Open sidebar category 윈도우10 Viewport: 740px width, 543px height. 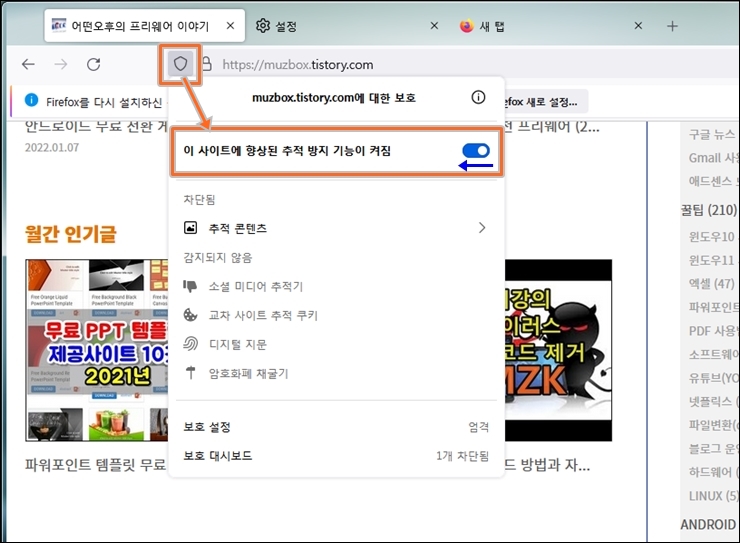click(x=711, y=236)
